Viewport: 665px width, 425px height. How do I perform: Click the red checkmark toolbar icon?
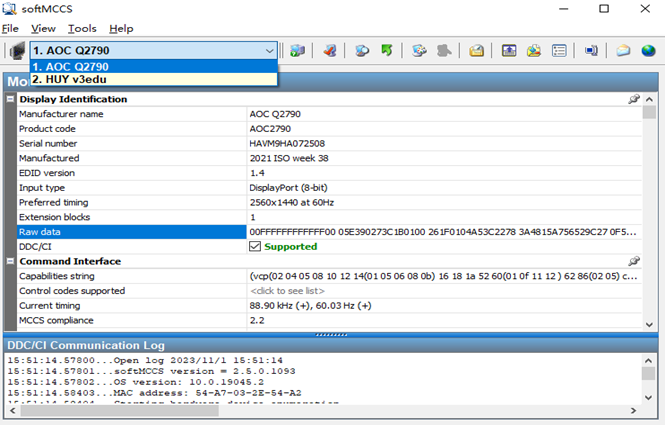click(329, 51)
